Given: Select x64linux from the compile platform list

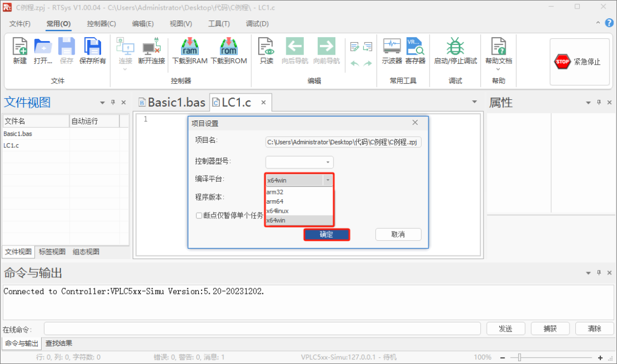Looking at the screenshot, I should [279, 211].
